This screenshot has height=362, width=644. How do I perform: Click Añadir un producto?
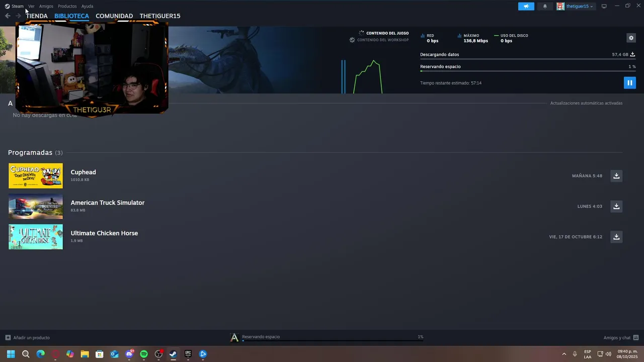click(x=28, y=337)
